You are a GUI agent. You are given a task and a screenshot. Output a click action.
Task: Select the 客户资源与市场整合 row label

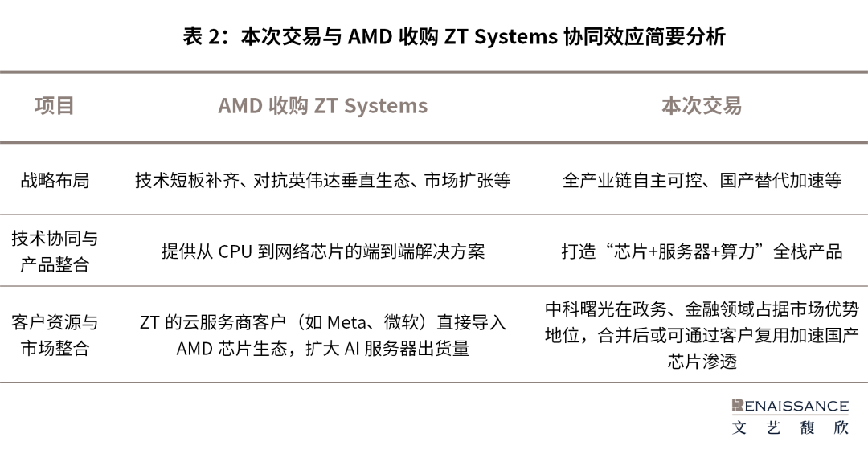pyautogui.click(x=55, y=334)
